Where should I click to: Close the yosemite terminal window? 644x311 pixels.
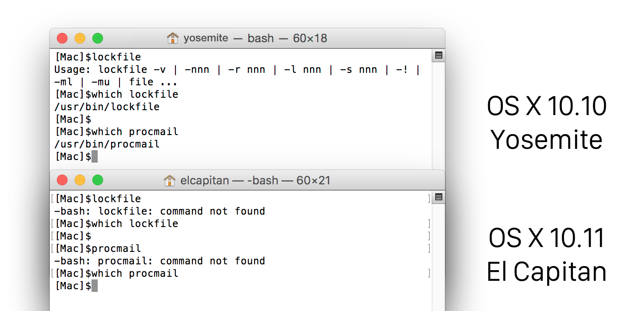click(x=62, y=38)
